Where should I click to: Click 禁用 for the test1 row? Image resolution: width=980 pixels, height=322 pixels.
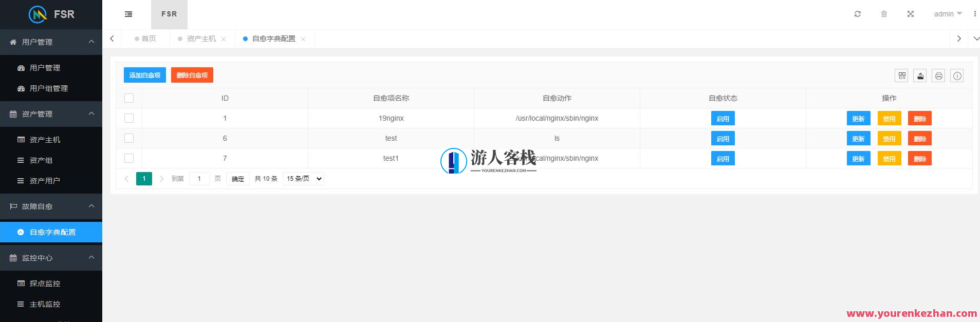click(890, 159)
